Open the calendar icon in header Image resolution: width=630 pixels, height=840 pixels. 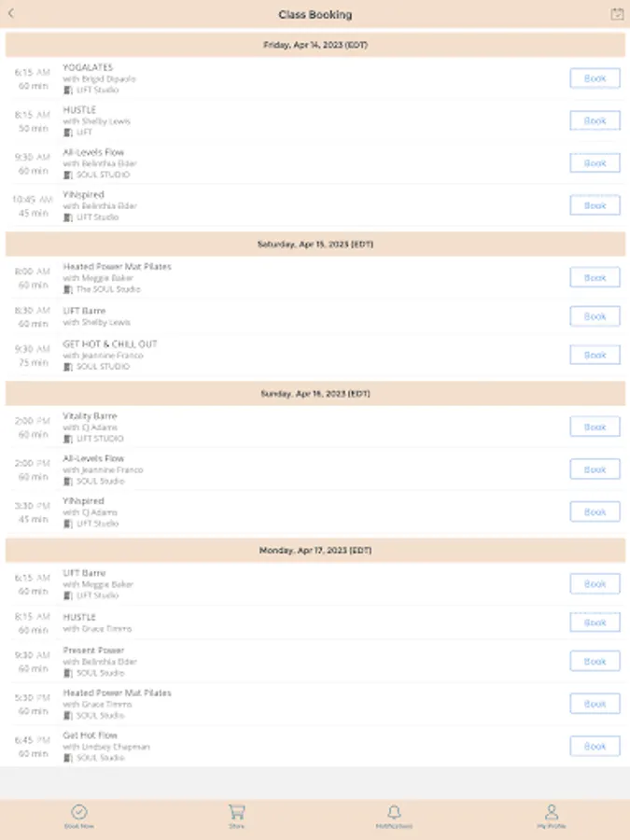click(616, 14)
